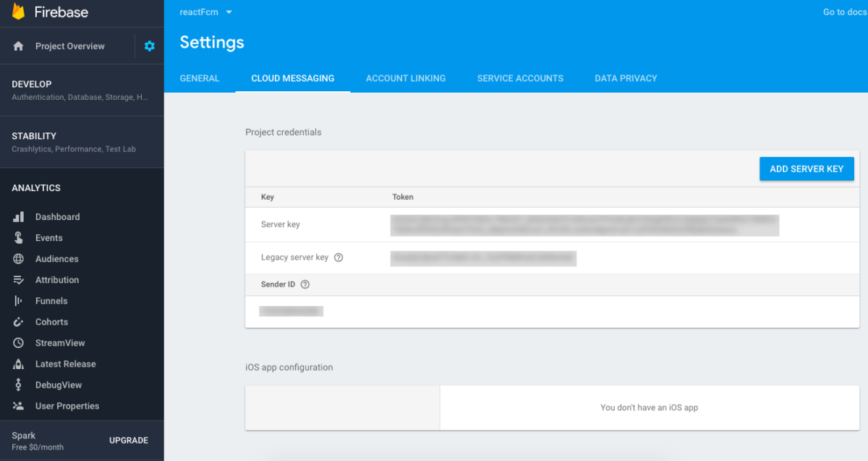Viewport: 868px width, 461px height.
Task: Select Latest Release rocket icon
Action: [19, 364]
